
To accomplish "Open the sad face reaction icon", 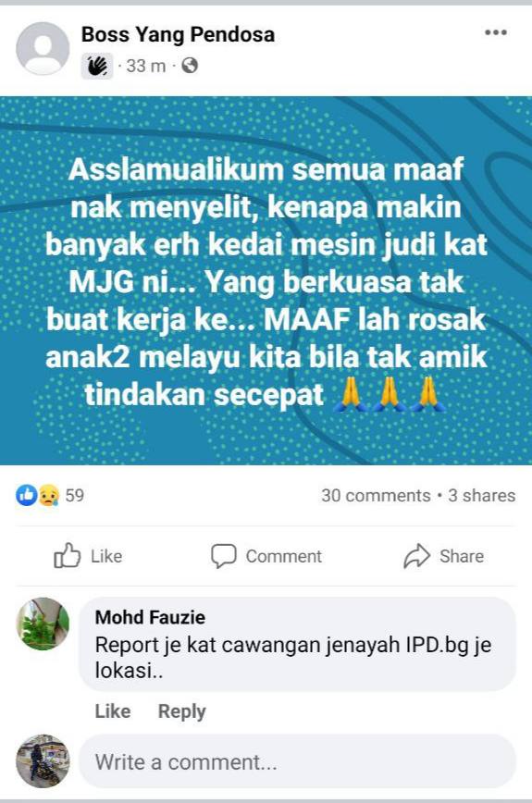I will (x=48, y=495).
